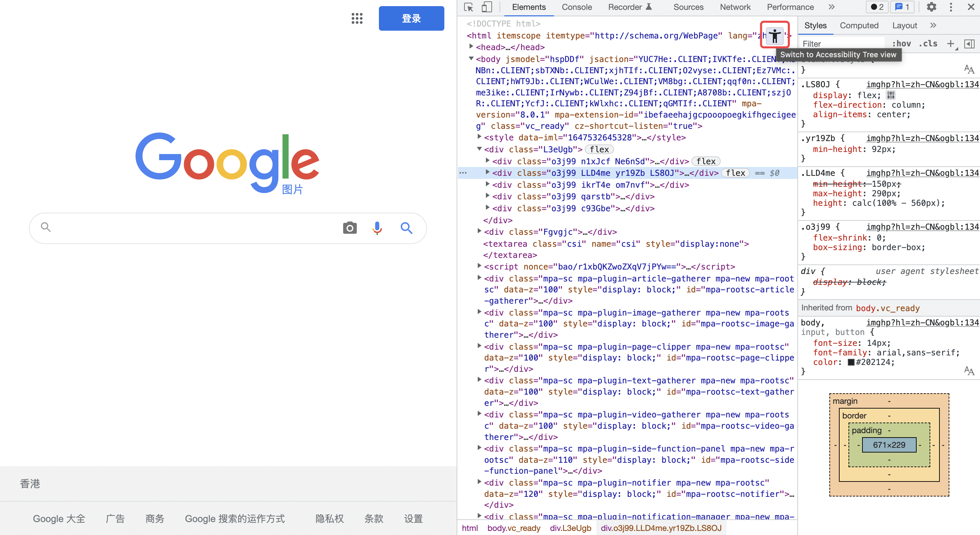
Task: Expand the head element node
Action: click(x=471, y=47)
